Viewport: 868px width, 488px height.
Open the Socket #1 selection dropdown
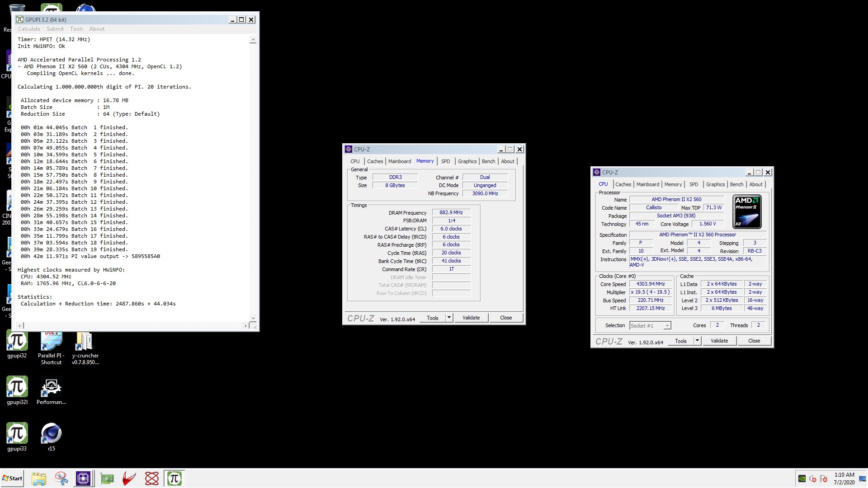[x=650, y=325]
